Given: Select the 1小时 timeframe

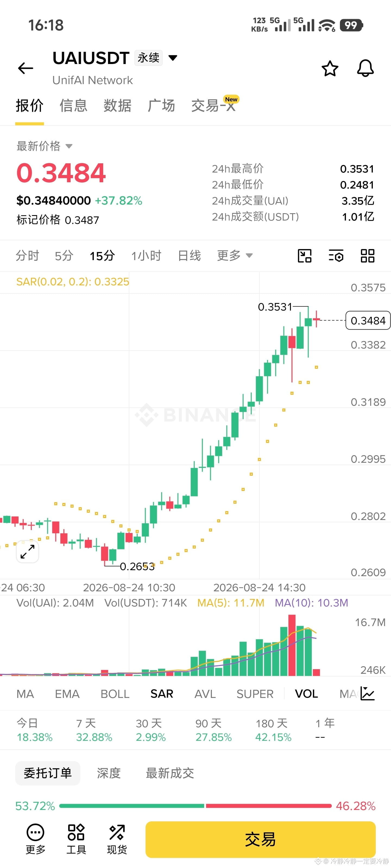Looking at the screenshot, I should click(x=146, y=256).
